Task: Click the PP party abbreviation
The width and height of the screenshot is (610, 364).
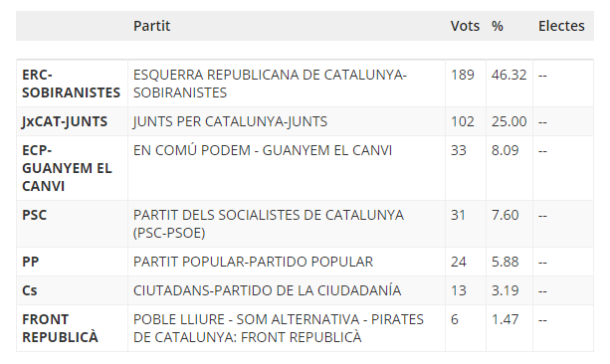Action: click(30, 262)
